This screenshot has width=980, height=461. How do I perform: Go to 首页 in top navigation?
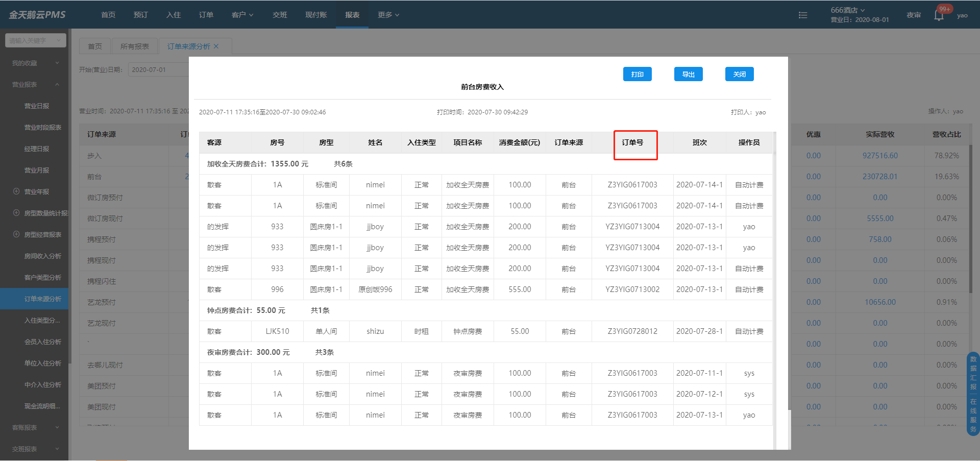[108, 15]
